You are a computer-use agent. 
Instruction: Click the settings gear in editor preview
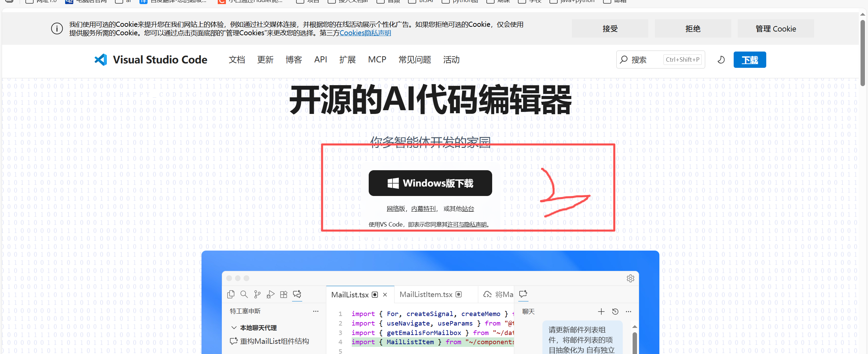[631, 278]
